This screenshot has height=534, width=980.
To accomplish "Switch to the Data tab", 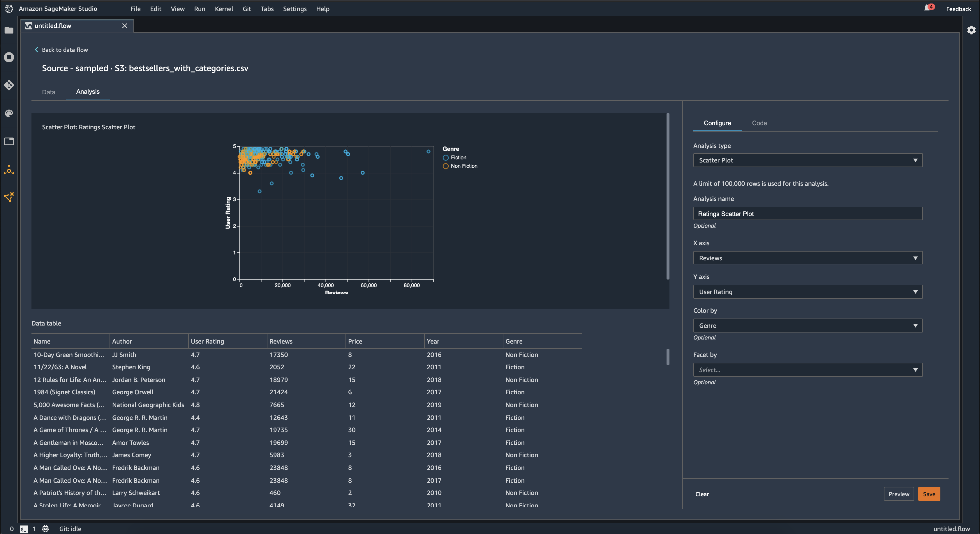I will (49, 91).
